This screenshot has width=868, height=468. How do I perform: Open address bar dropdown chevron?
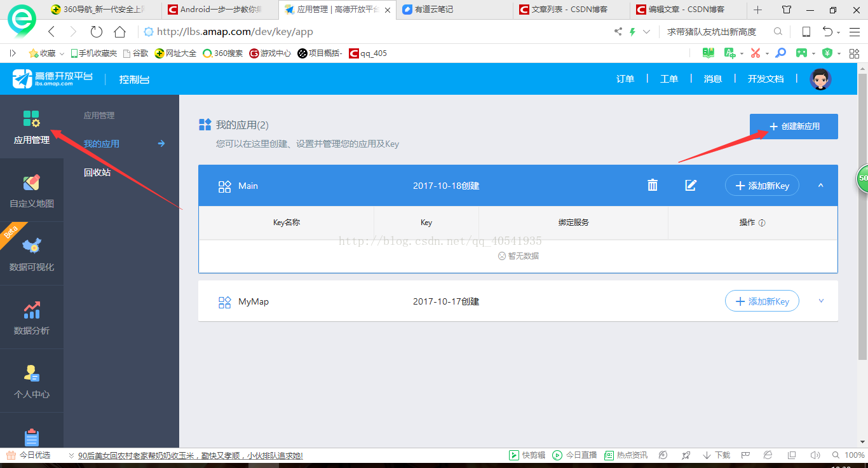coord(646,32)
